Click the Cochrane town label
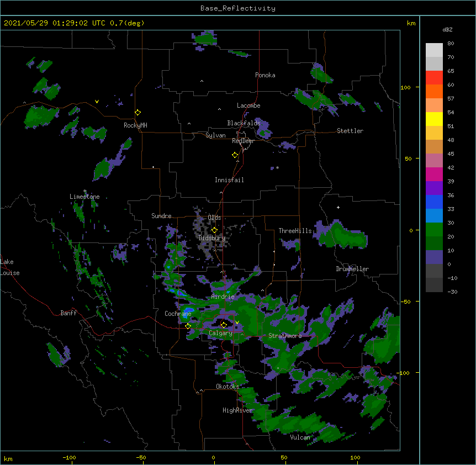Viewport: 476px width, 465px height. (178, 314)
